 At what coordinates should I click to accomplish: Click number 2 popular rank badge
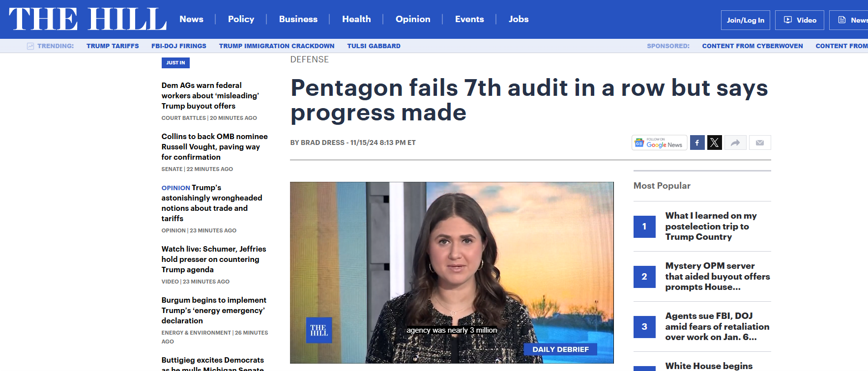tap(644, 277)
